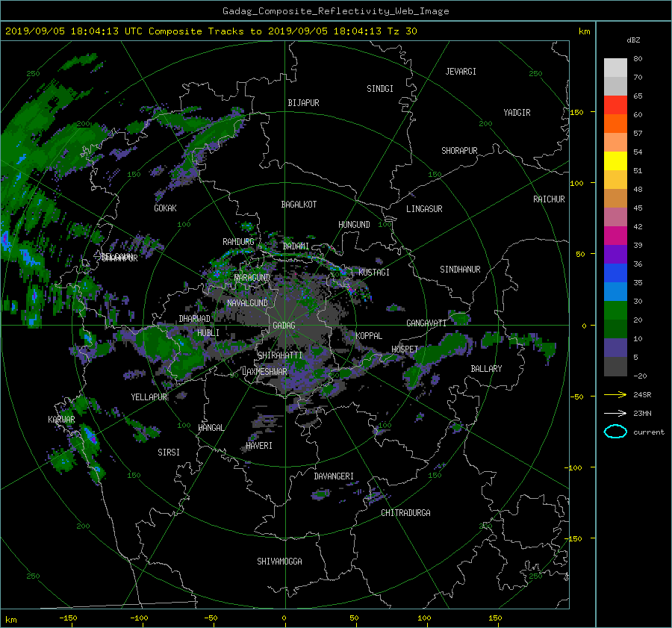Select the 80 dBZ light gray swatch
The width and height of the screenshot is (672, 628).
click(615, 67)
